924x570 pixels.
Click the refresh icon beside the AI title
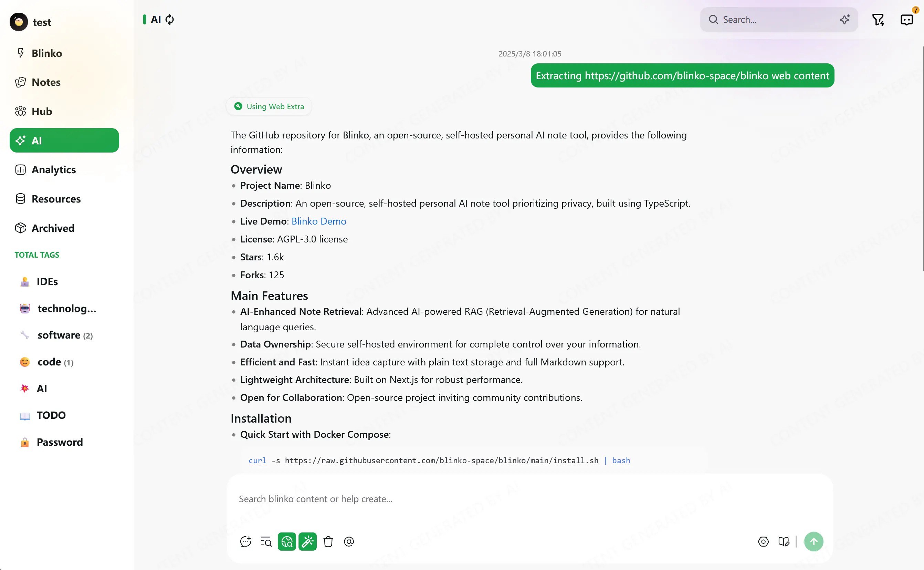click(170, 20)
